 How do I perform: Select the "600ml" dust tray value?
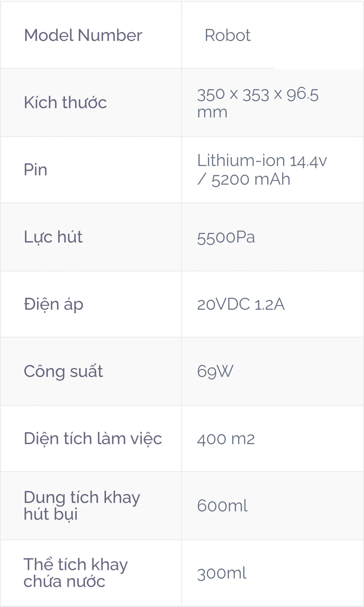[222, 506]
